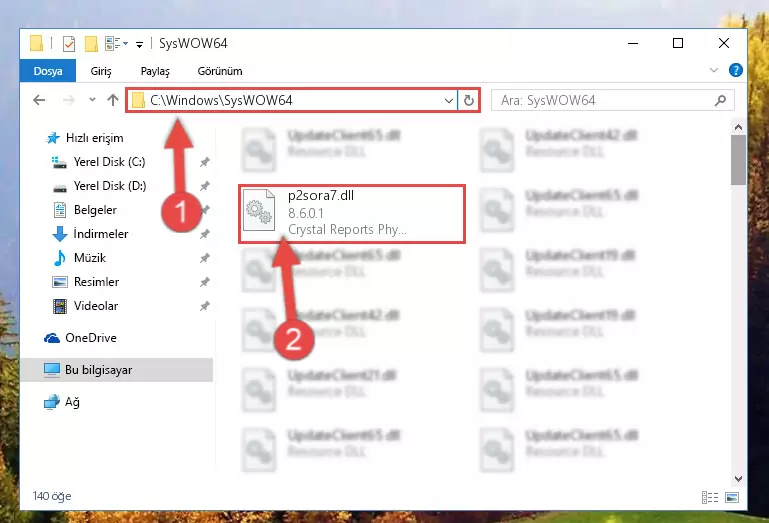Click pin icon next to Yerel Disk (C:)
The height and width of the screenshot is (523, 769).
[x=205, y=162]
